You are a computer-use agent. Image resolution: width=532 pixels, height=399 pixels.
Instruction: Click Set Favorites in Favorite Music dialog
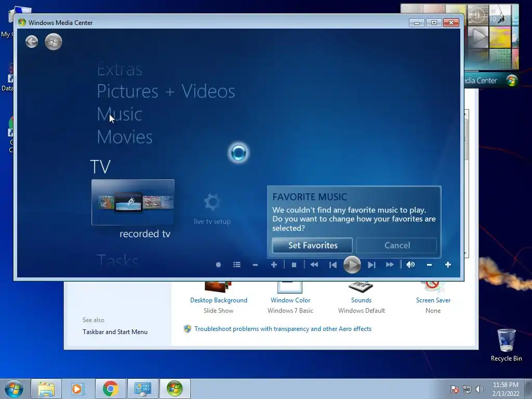click(x=312, y=245)
